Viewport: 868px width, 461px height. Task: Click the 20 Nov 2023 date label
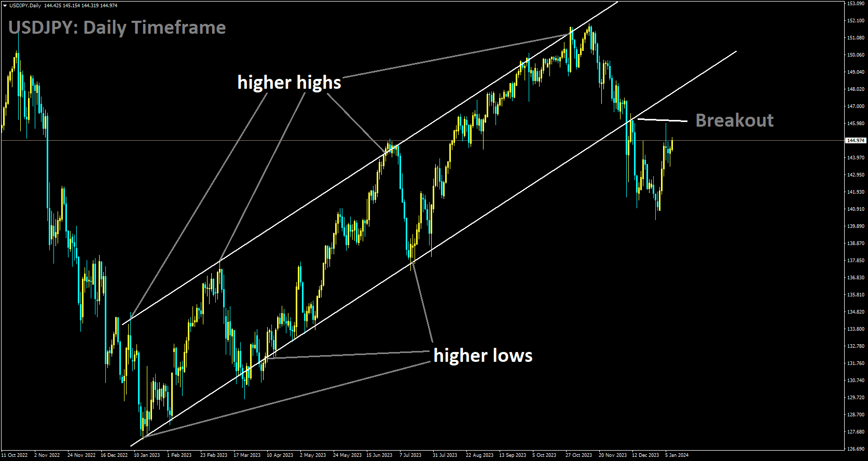click(x=613, y=455)
